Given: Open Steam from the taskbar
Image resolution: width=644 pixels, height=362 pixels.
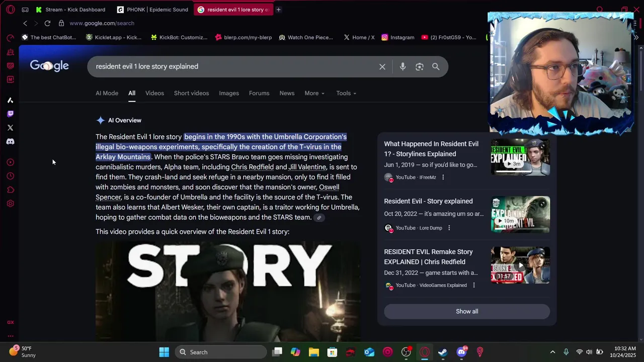Looking at the screenshot, I should [443, 352].
